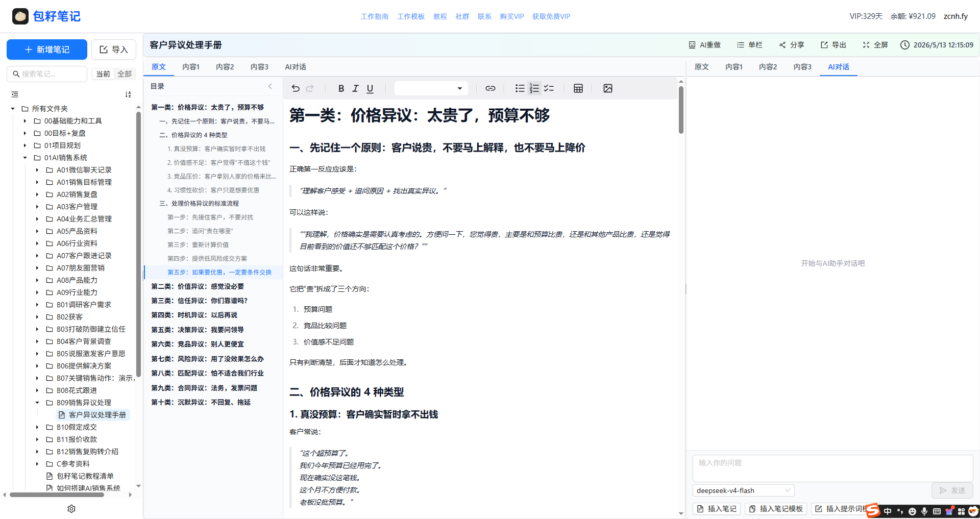980x519 pixels.
Task: Collapse the B09销售异议处理 folder
Action: coord(37,403)
